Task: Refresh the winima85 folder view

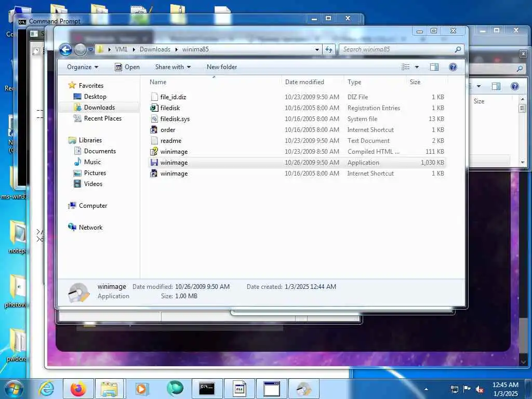Action: [x=329, y=49]
